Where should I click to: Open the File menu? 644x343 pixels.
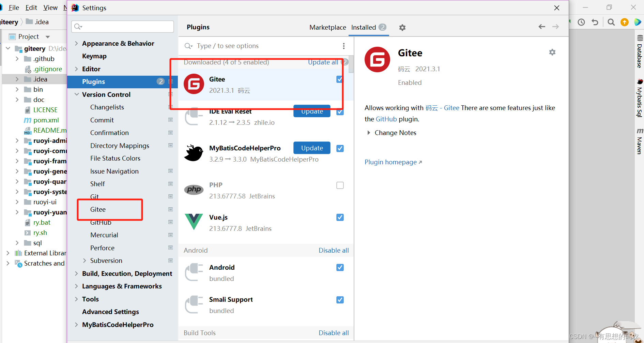pos(14,8)
